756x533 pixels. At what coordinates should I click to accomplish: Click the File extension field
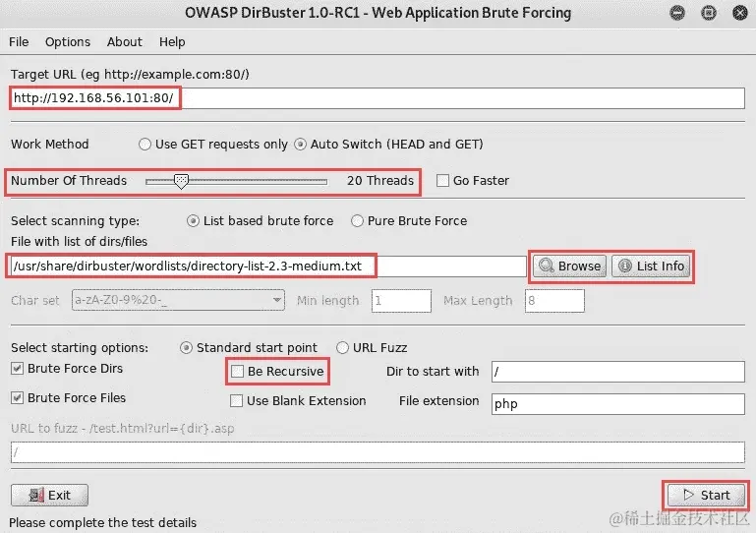point(618,404)
